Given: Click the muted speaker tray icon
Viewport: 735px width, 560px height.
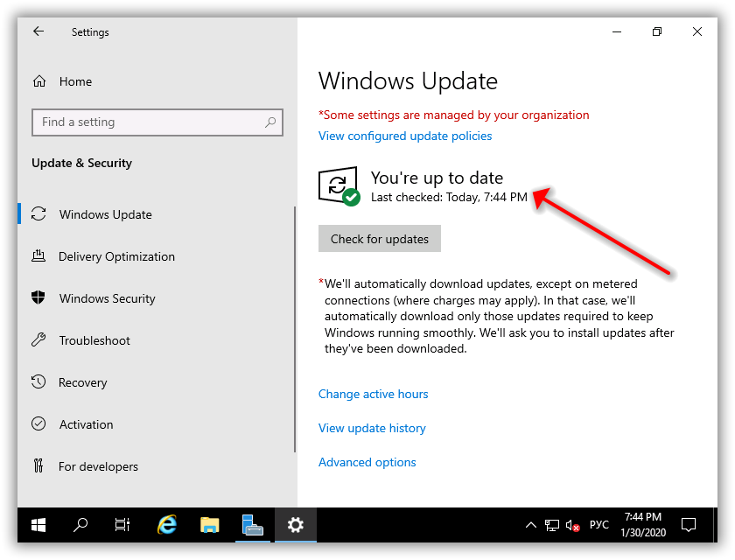Looking at the screenshot, I should click(x=572, y=525).
